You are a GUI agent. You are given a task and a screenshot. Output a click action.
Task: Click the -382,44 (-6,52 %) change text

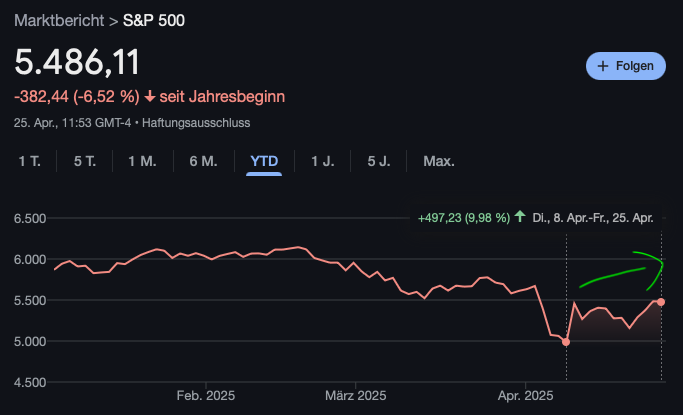click(x=77, y=97)
